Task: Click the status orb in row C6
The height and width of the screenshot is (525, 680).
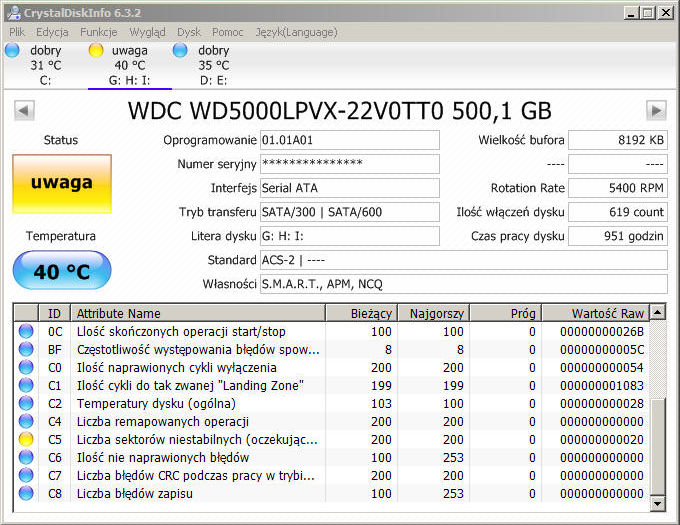Action: [26, 457]
